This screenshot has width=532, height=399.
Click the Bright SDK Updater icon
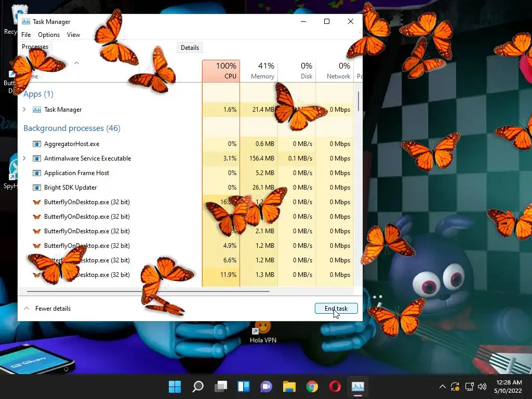[37, 188]
